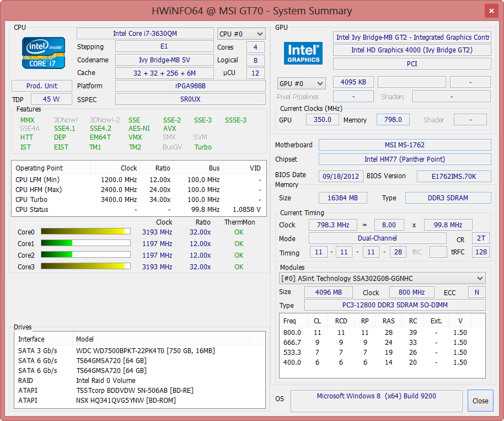Click the Turbo feature label

[x=203, y=147]
